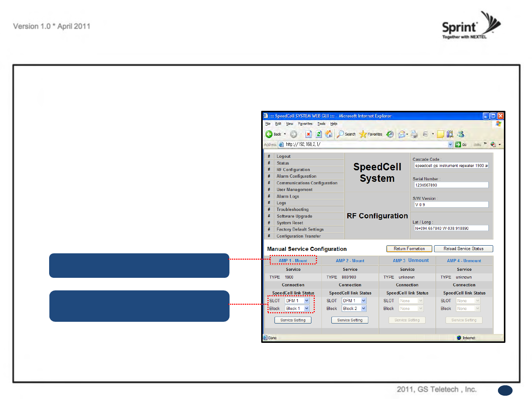Click Service Setting button under AMP 2
Image resolution: width=532 pixels, height=399 pixels.
(x=350, y=320)
